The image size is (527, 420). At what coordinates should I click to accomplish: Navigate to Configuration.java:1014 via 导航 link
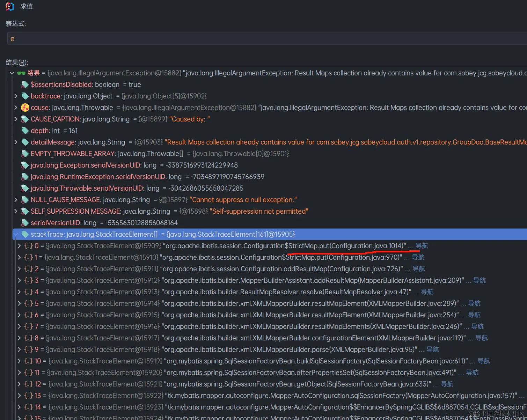click(x=422, y=246)
